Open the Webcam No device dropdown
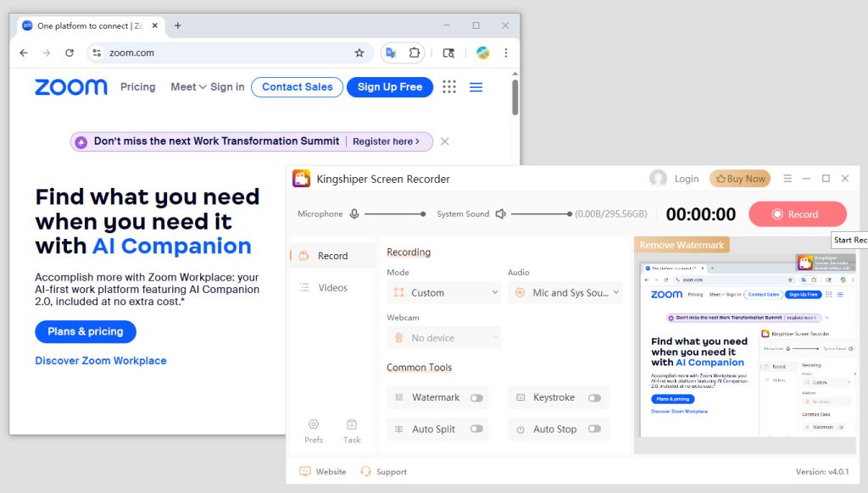Viewport: 868px width, 493px height. 444,338
